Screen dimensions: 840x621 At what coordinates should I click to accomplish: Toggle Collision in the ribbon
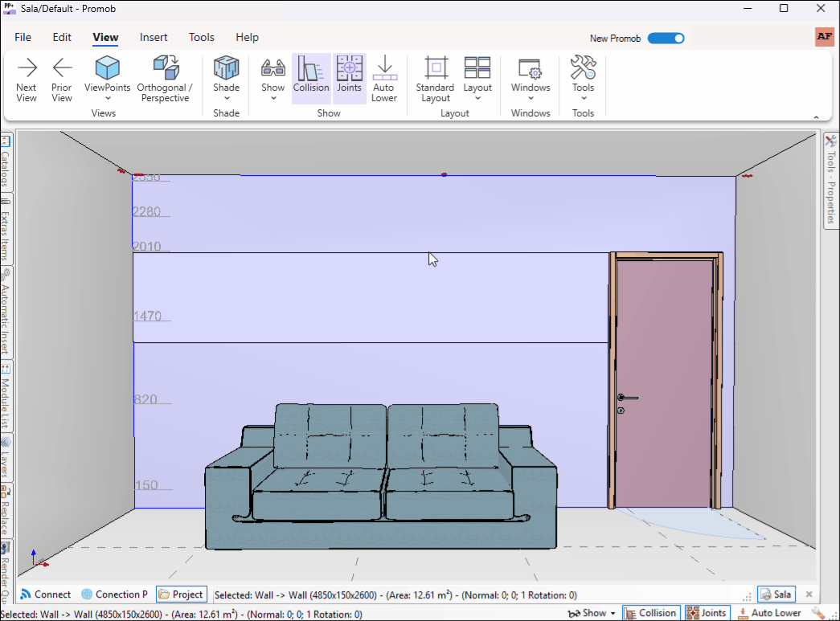311,79
